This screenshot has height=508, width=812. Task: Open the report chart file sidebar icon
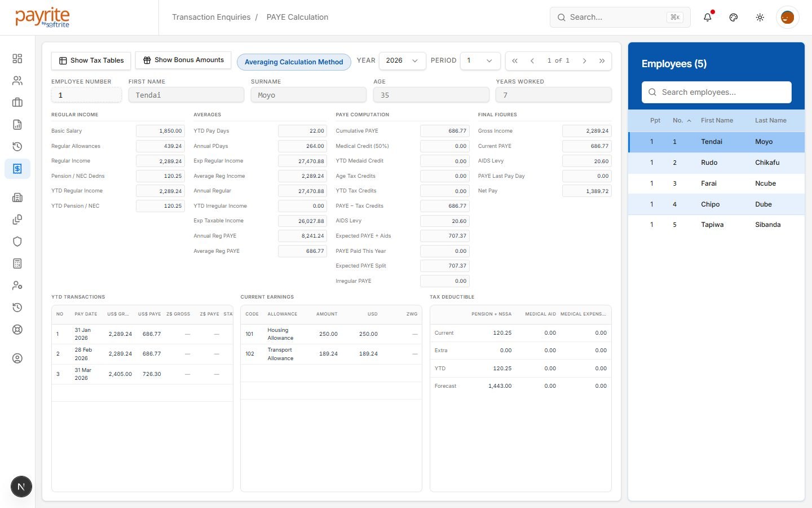point(17,125)
